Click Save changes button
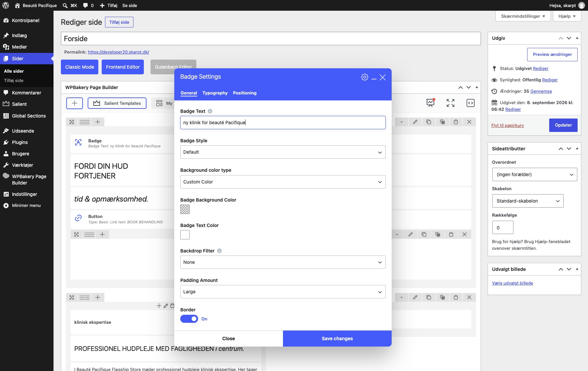This screenshot has height=371, width=588. pyautogui.click(x=337, y=339)
